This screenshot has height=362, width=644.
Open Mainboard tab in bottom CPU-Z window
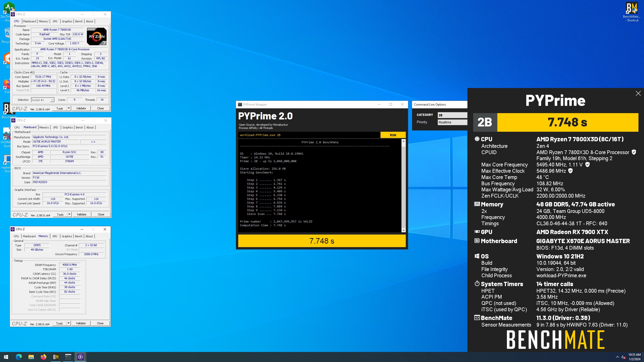(x=29, y=236)
